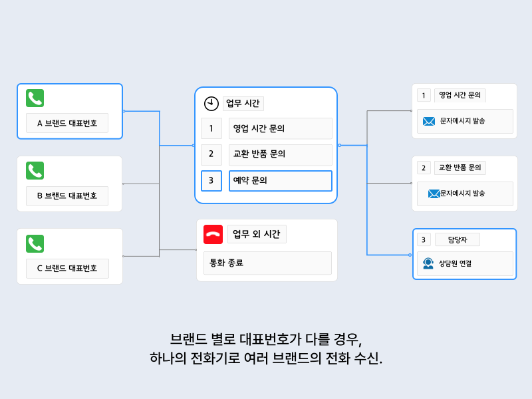This screenshot has height=399, width=532.
Task: Click the envelope icon in 영업 시간 문의 card
Action: 429,121
